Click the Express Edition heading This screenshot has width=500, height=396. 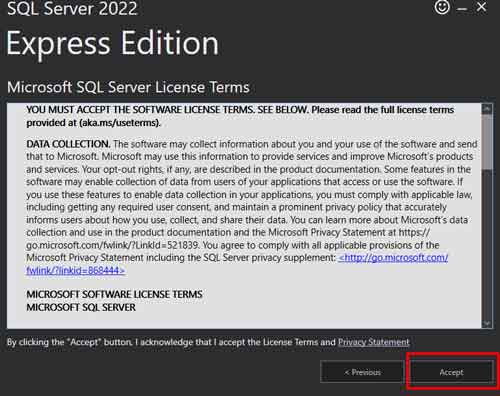112,43
